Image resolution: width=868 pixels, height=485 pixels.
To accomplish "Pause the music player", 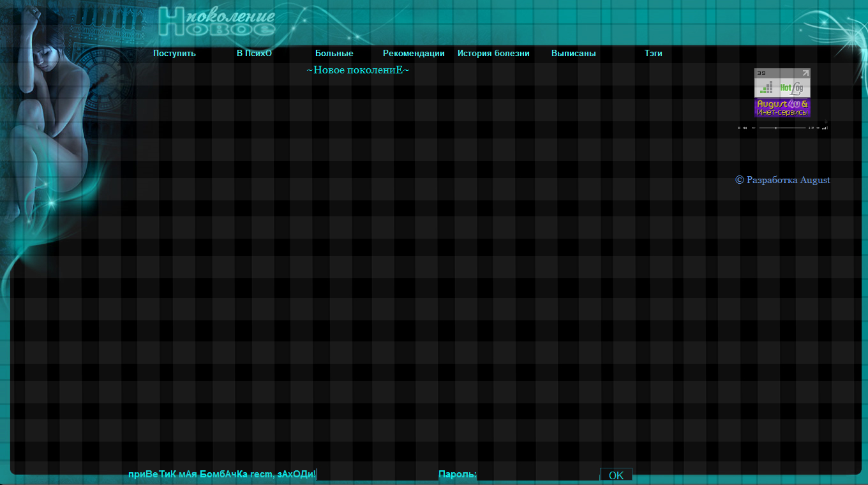I will tap(739, 128).
